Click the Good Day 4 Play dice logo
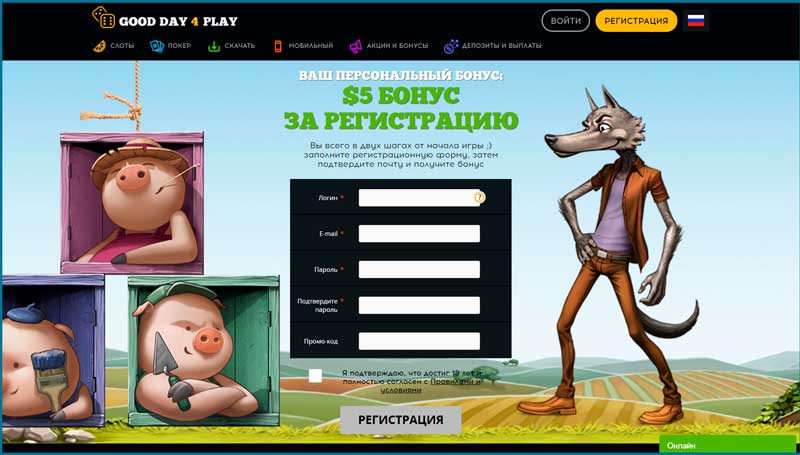 pyautogui.click(x=103, y=17)
